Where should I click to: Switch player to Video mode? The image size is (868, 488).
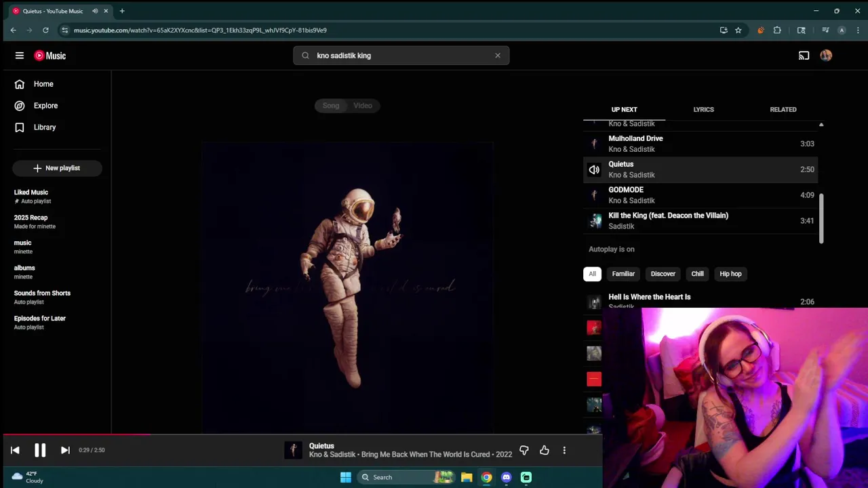pyautogui.click(x=363, y=106)
